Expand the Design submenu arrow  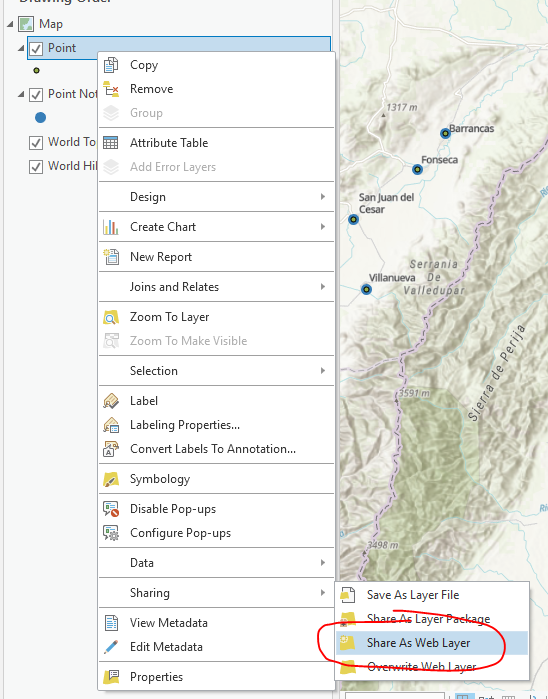point(323,197)
